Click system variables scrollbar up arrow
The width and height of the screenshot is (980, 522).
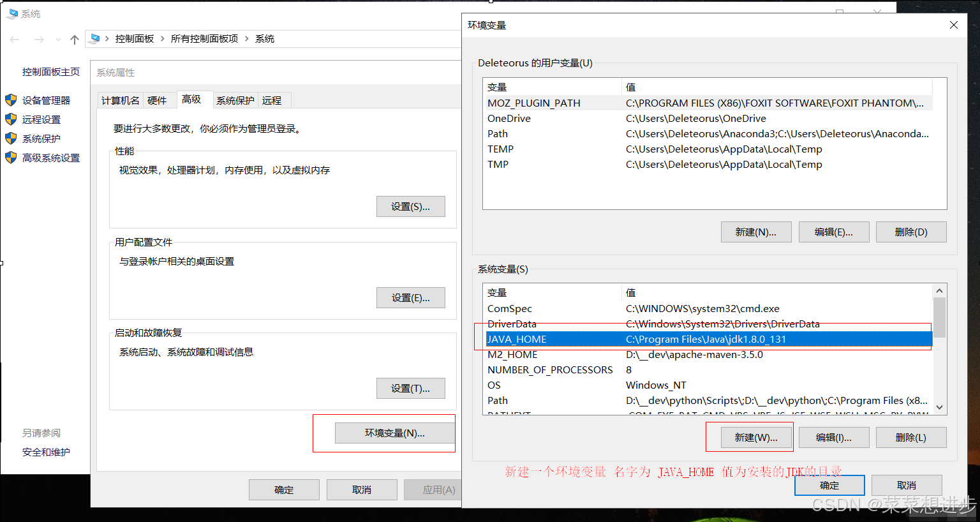[x=939, y=291]
